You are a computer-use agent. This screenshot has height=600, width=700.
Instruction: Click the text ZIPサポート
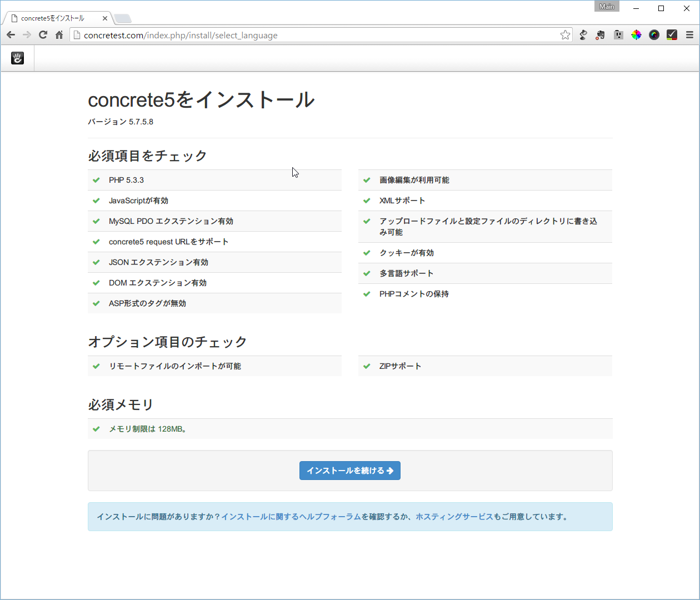pyautogui.click(x=401, y=366)
